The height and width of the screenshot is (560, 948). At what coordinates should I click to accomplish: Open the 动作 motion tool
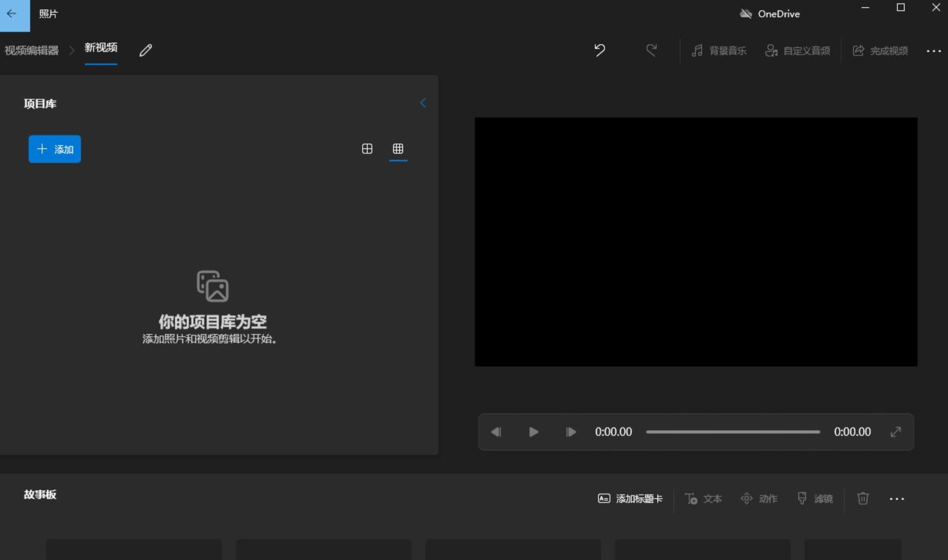tap(759, 499)
